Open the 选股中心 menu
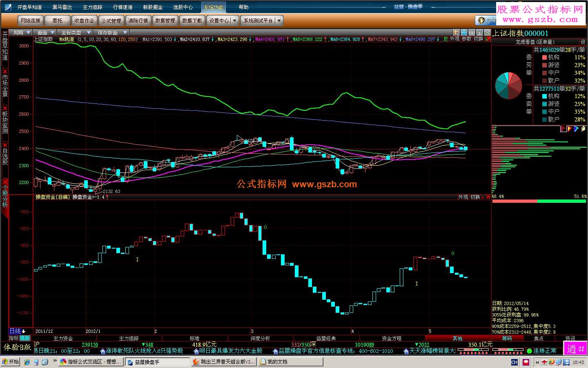The height and width of the screenshot is (368, 588). pyautogui.click(x=183, y=7)
